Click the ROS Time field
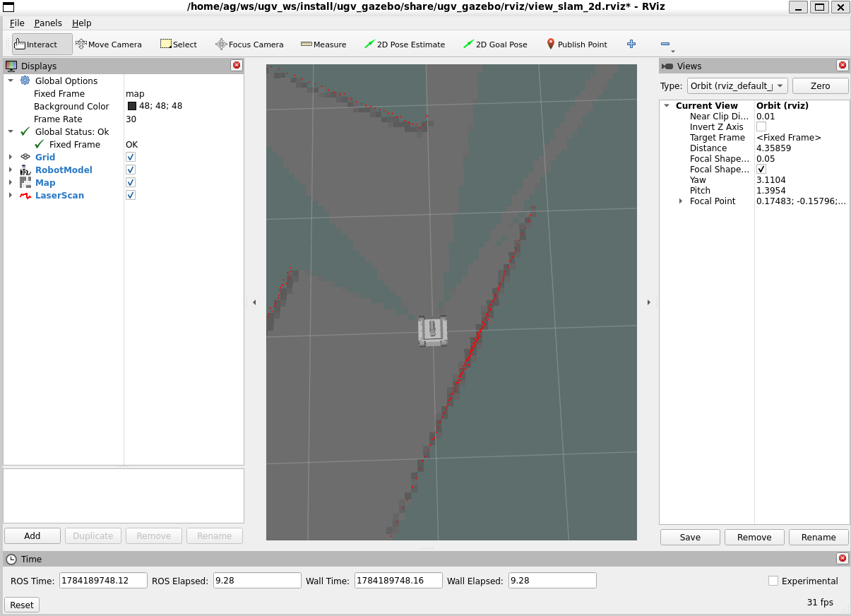851x616 pixels. tap(103, 581)
